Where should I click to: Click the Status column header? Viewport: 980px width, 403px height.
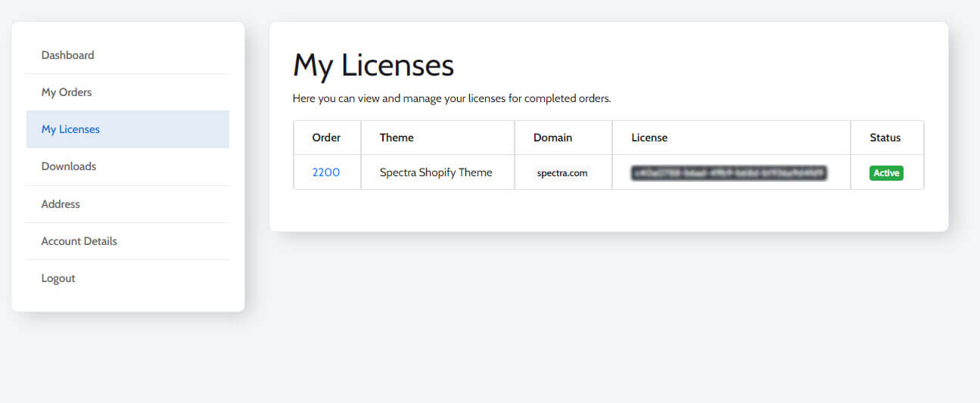pyautogui.click(x=885, y=138)
